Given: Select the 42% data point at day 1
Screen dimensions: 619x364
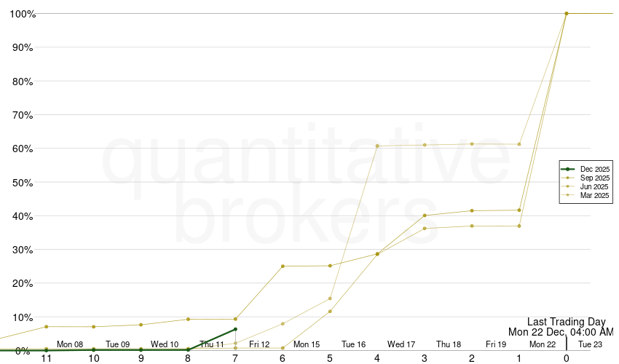Looking at the screenshot, I should tap(519, 210).
